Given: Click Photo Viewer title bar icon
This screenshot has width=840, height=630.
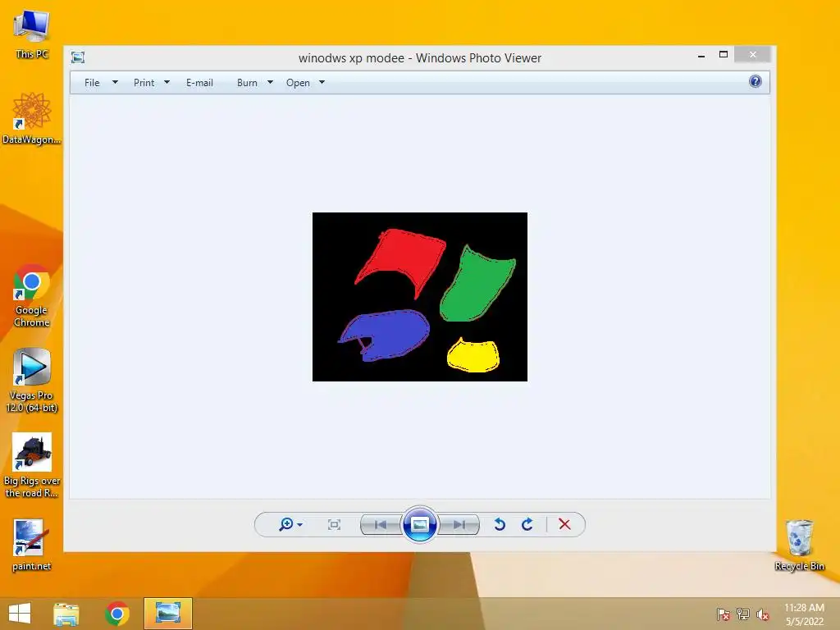Looking at the screenshot, I should (x=78, y=57).
